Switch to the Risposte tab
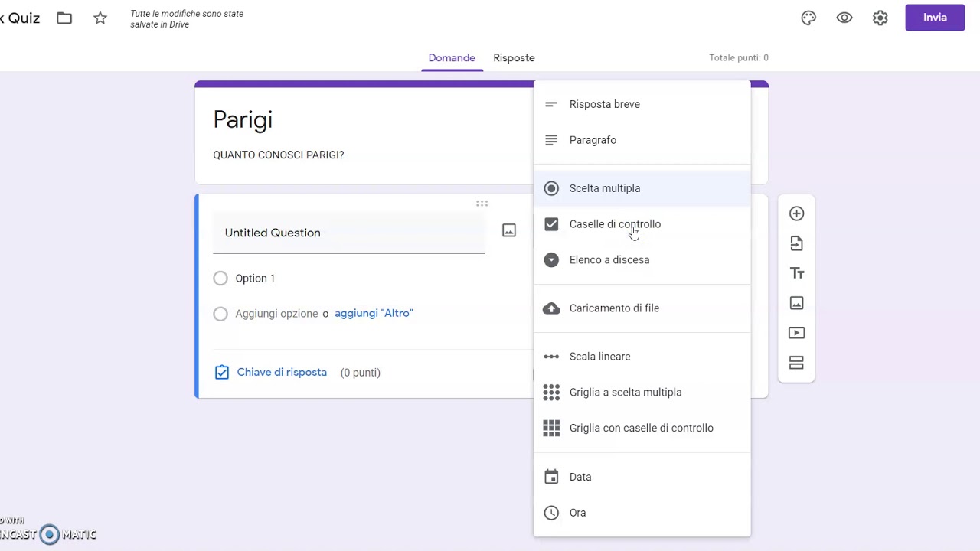This screenshot has height=551, width=980. coord(514,58)
